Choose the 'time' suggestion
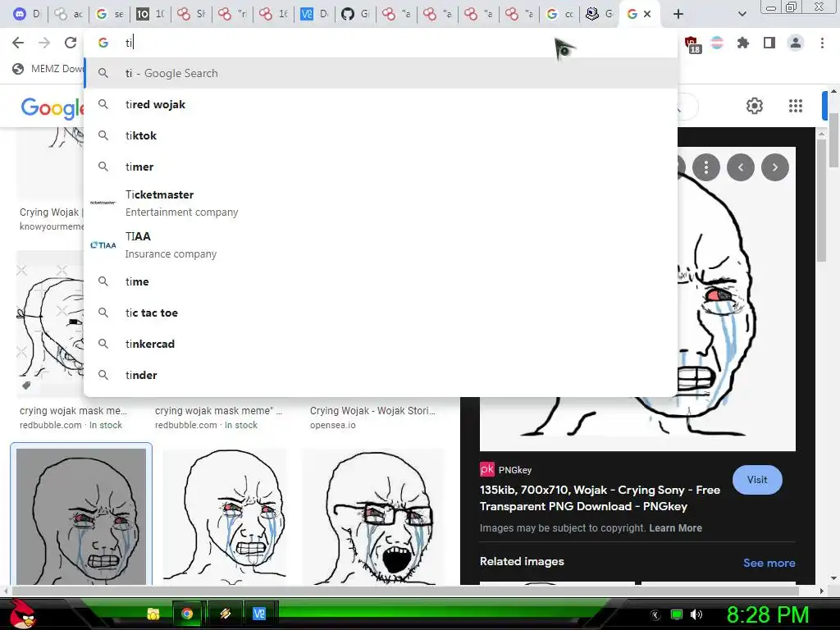 tap(381, 281)
